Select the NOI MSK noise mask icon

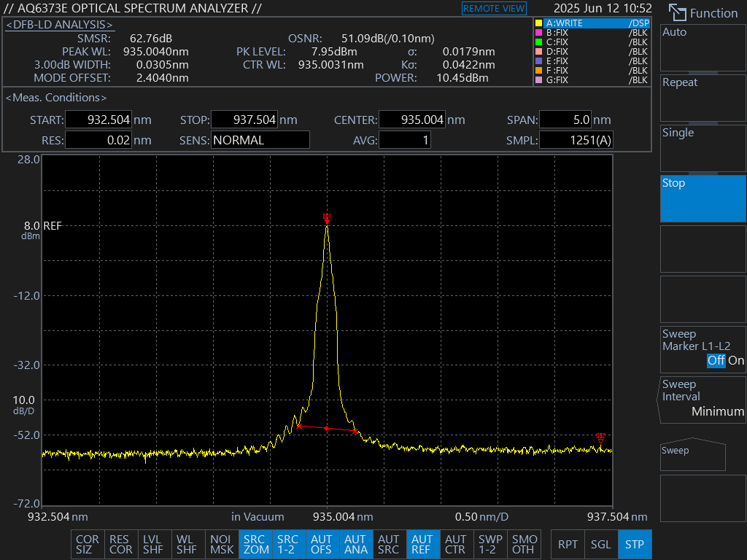click(222, 544)
